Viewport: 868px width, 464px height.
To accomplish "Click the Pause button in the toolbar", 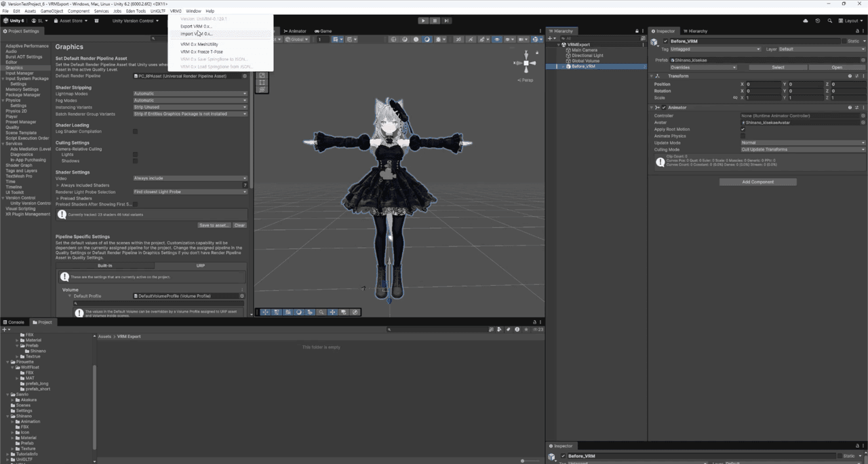I will (x=435, y=21).
